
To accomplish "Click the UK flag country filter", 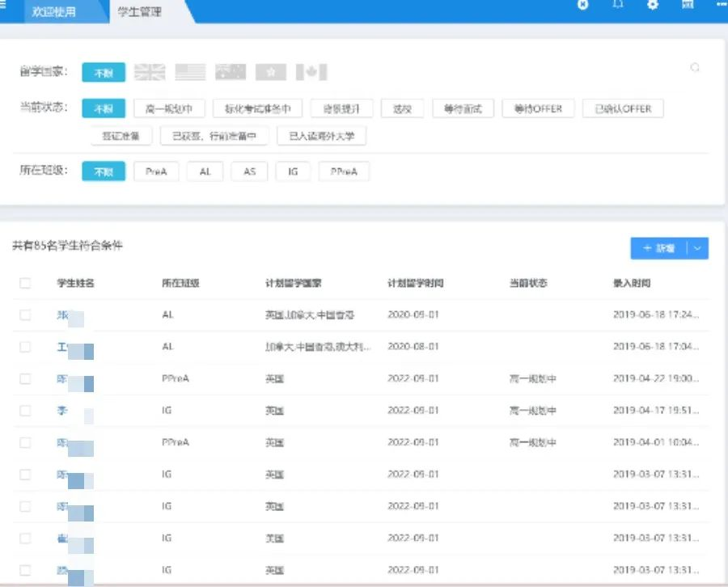I will click(x=149, y=72).
